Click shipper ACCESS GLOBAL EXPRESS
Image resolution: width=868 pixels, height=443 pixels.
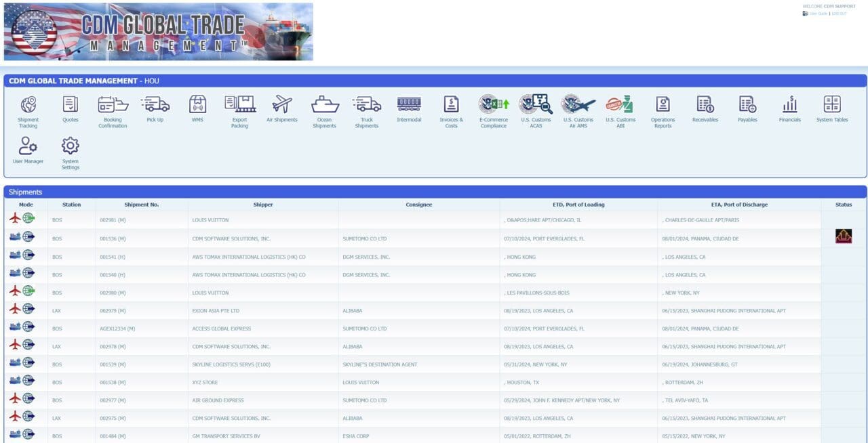click(x=222, y=329)
